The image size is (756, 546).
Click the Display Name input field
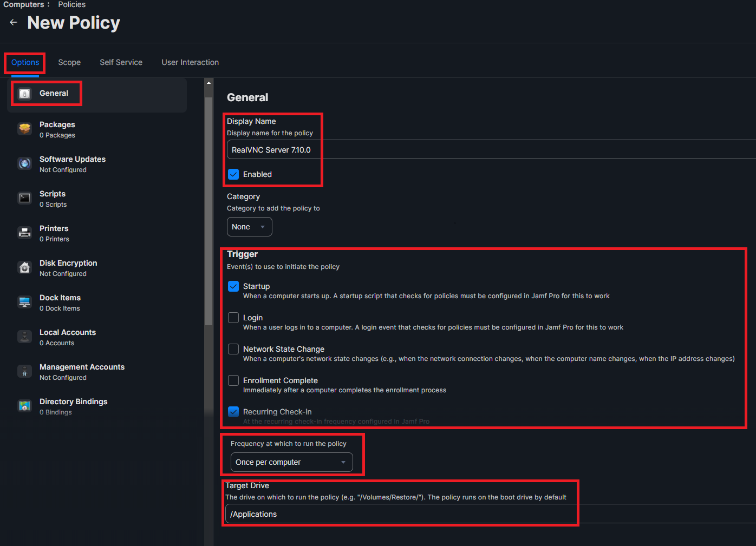point(491,150)
